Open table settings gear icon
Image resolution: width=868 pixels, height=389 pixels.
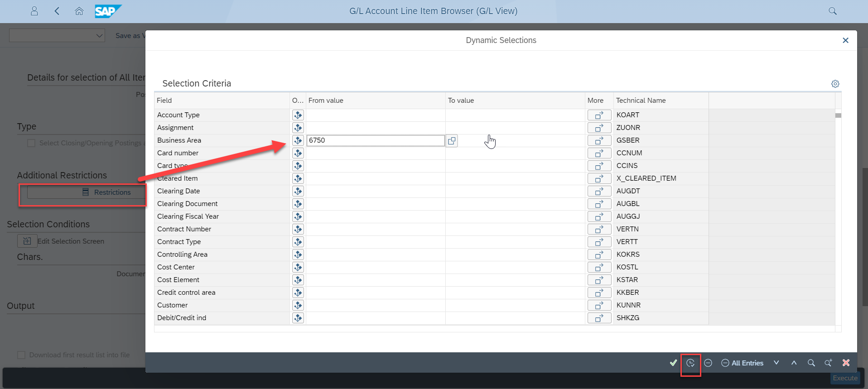[835, 84]
